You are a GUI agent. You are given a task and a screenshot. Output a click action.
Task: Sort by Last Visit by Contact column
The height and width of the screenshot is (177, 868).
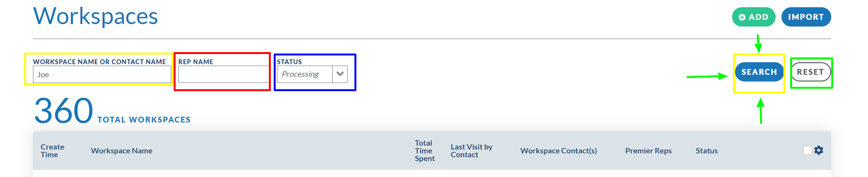471,150
